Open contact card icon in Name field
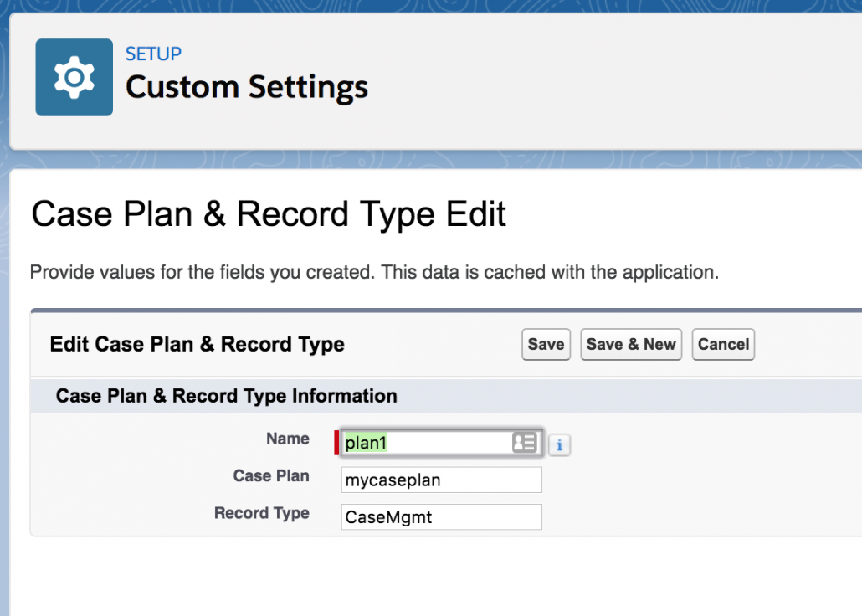862x616 pixels. point(524,442)
